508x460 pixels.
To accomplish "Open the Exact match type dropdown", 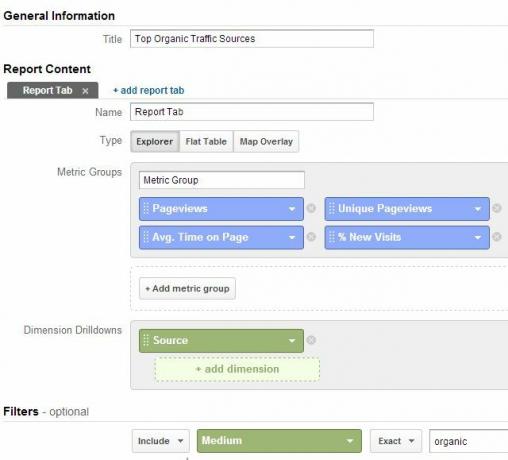I will tap(396, 441).
